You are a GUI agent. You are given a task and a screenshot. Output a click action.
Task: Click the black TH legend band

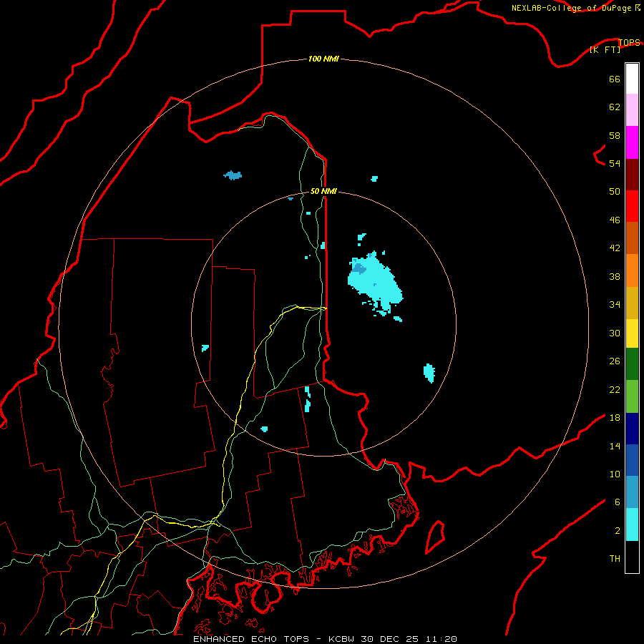pos(632,557)
